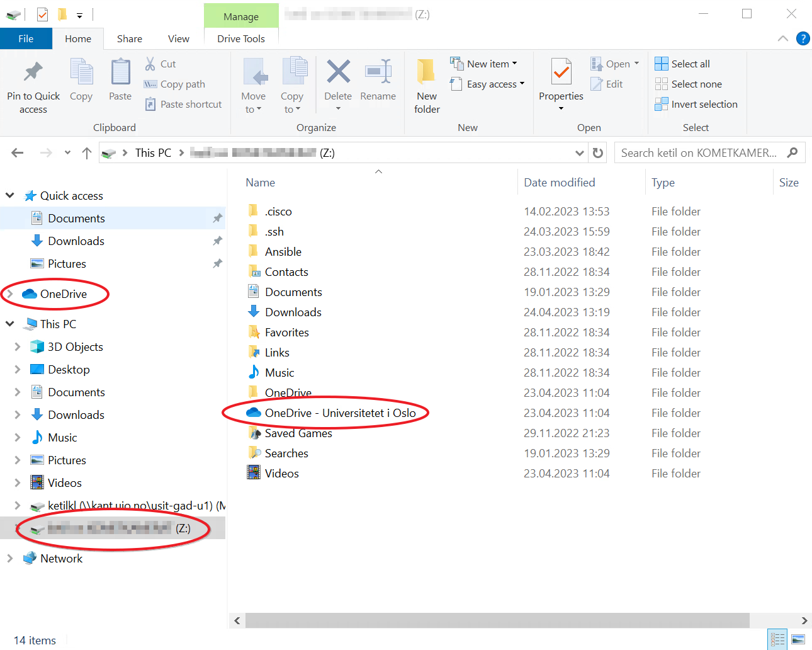Create a New folder from the ribbon
This screenshot has width=812, height=650.
point(427,86)
